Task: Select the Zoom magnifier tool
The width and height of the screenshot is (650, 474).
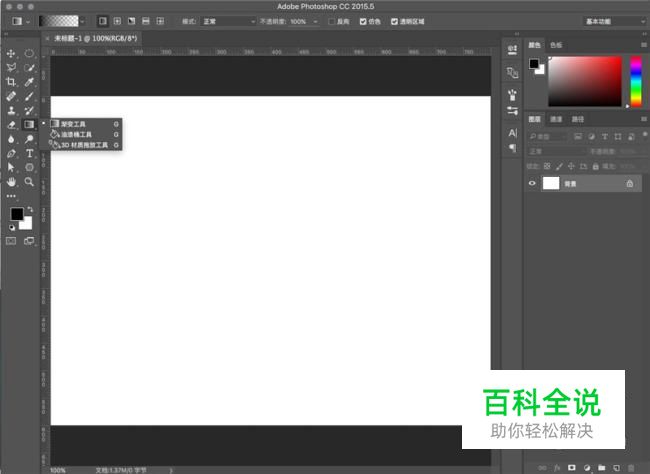Action: pyautogui.click(x=30, y=182)
